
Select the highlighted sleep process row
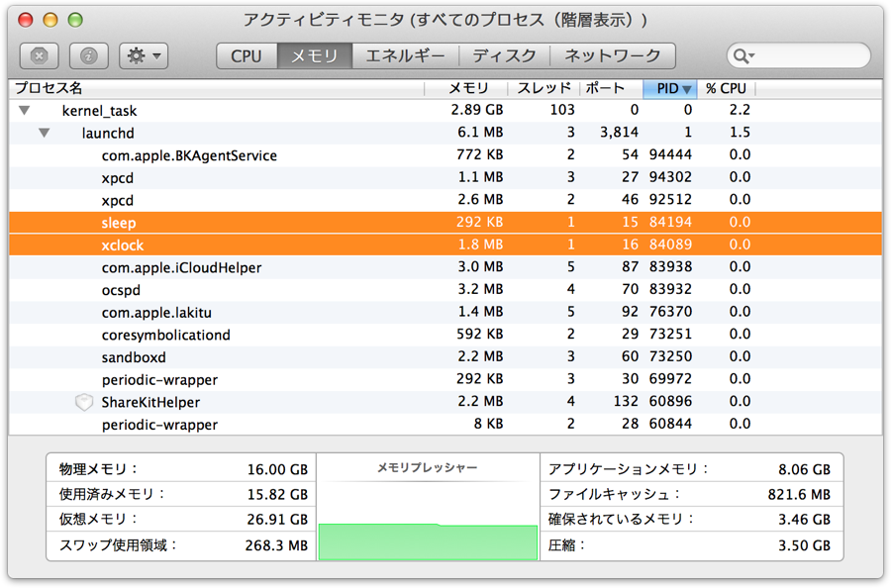pyautogui.click(x=445, y=223)
